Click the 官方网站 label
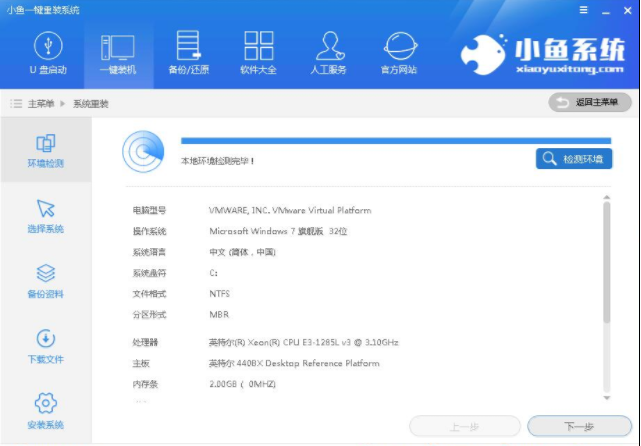The height and width of the screenshot is (446, 641). pyautogui.click(x=399, y=70)
